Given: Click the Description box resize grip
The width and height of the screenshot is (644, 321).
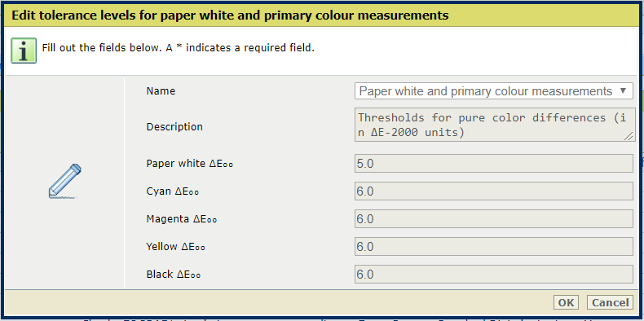Looking at the screenshot, I should 629,136.
